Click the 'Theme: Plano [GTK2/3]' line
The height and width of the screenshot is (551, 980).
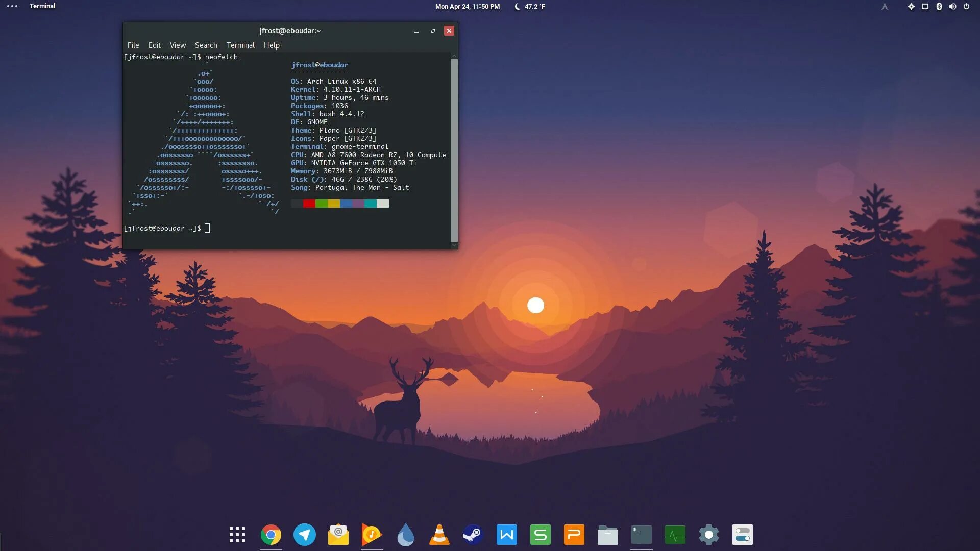[x=334, y=130]
